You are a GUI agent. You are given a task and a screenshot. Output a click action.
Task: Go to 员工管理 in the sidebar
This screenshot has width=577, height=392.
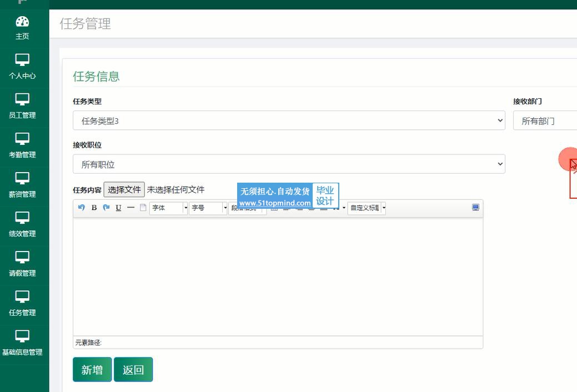click(22, 107)
